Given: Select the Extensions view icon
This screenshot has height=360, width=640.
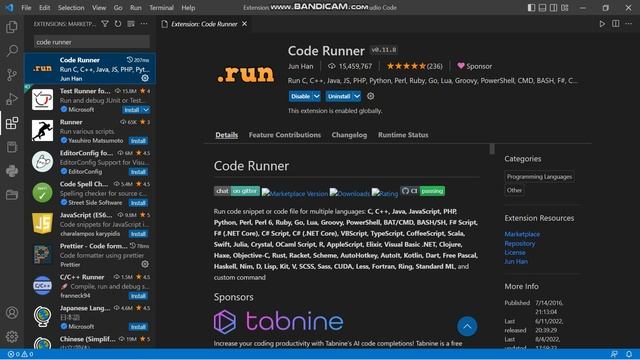Looking at the screenshot, I should tap(12, 123).
